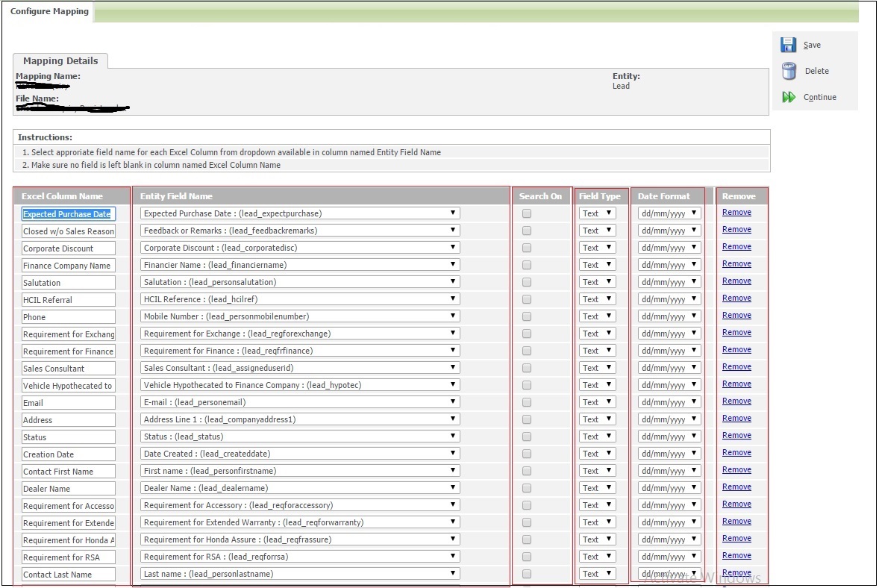Remove the Requirement for Honda Assure row
The height and width of the screenshot is (588, 879).
pyautogui.click(x=736, y=538)
